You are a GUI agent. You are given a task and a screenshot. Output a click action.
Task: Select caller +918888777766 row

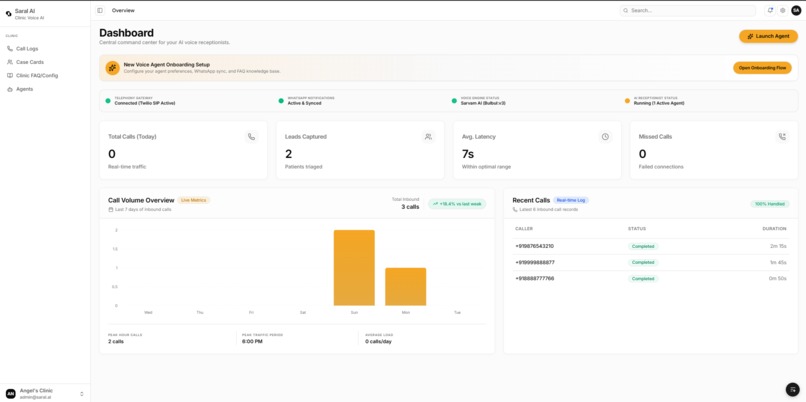point(651,279)
